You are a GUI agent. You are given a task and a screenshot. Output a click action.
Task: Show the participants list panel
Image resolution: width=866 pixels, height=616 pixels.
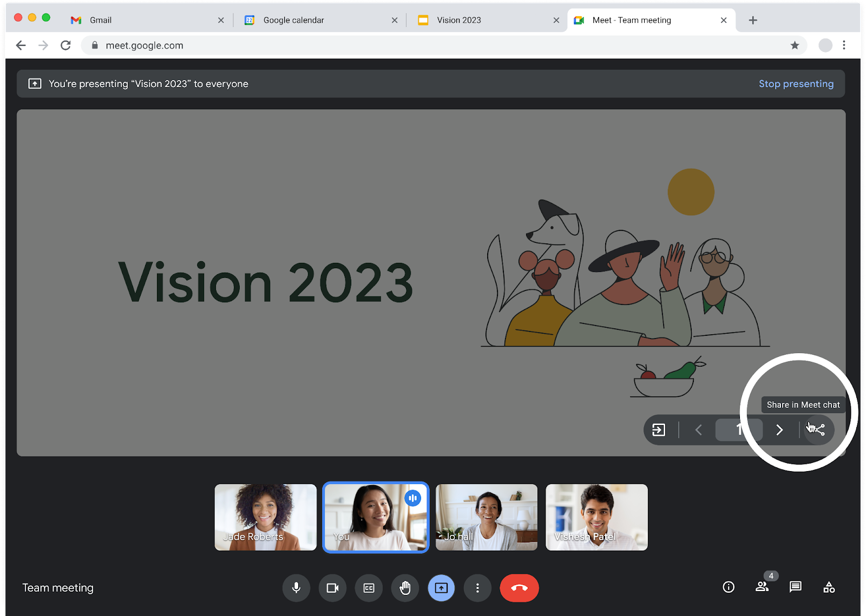pyautogui.click(x=762, y=587)
